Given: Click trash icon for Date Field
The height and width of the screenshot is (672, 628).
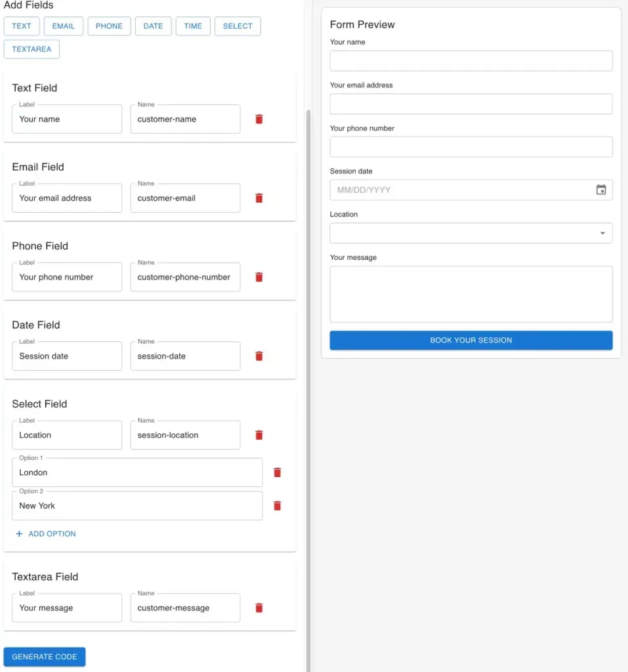Looking at the screenshot, I should [x=259, y=356].
